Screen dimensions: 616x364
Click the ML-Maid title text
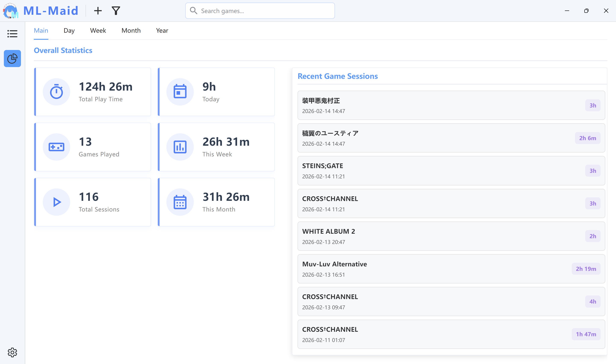point(51,11)
